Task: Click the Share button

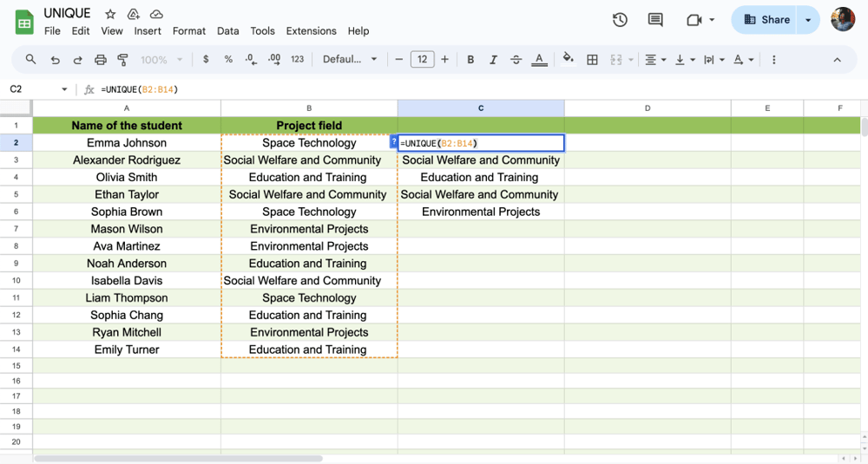Action: pos(766,20)
